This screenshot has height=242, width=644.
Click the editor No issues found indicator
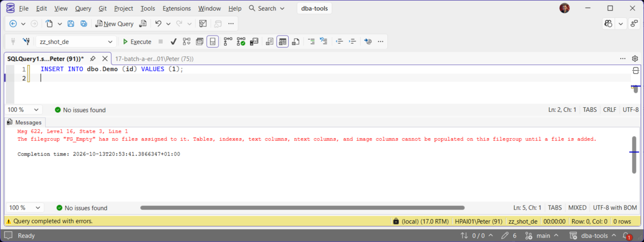click(80, 110)
